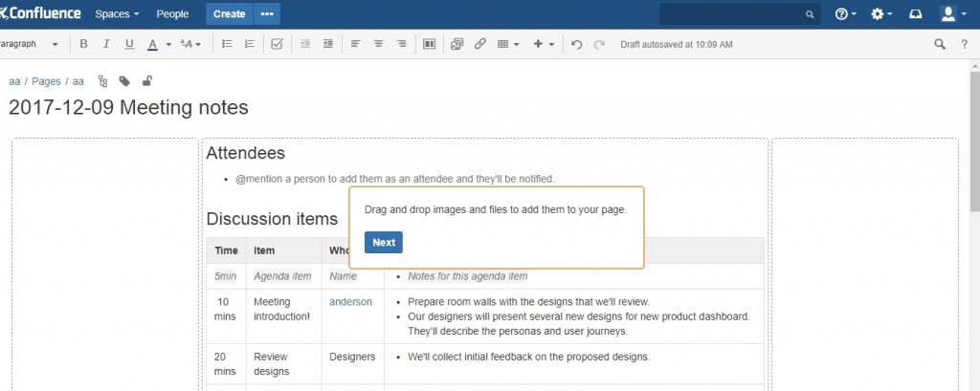
Task: Redo the last edit
Action: (599, 44)
